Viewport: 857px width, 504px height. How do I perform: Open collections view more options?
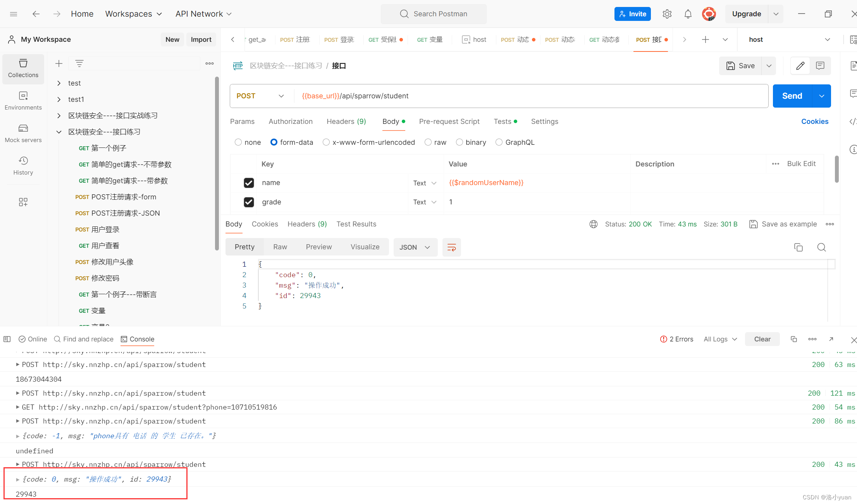210,63
